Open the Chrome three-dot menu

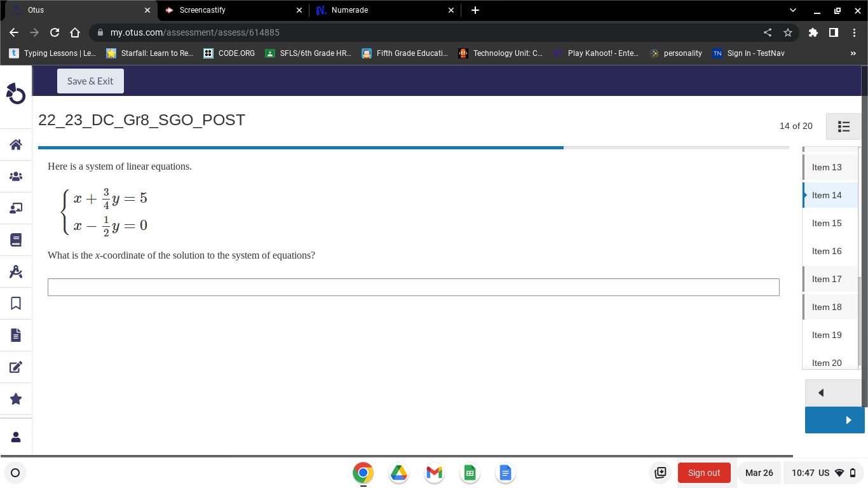[854, 32]
